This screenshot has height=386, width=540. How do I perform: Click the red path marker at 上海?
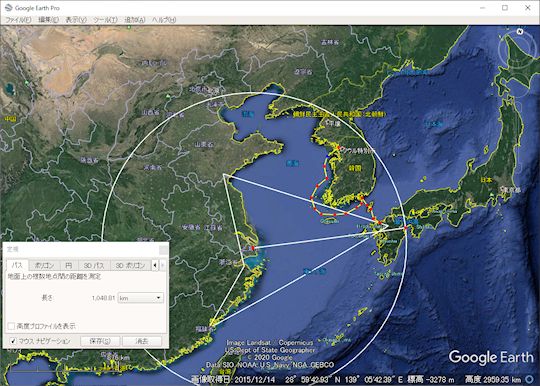pyautogui.click(x=253, y=248)
